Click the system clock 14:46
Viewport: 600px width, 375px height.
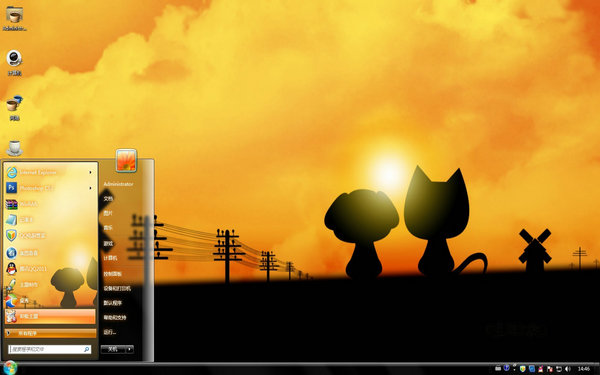[x=584, y=369]
